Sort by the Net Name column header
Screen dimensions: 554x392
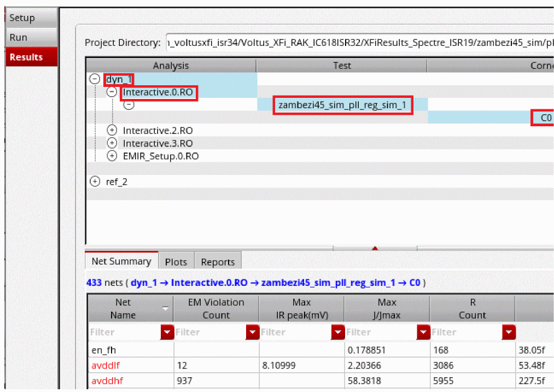tap(123, 308)
